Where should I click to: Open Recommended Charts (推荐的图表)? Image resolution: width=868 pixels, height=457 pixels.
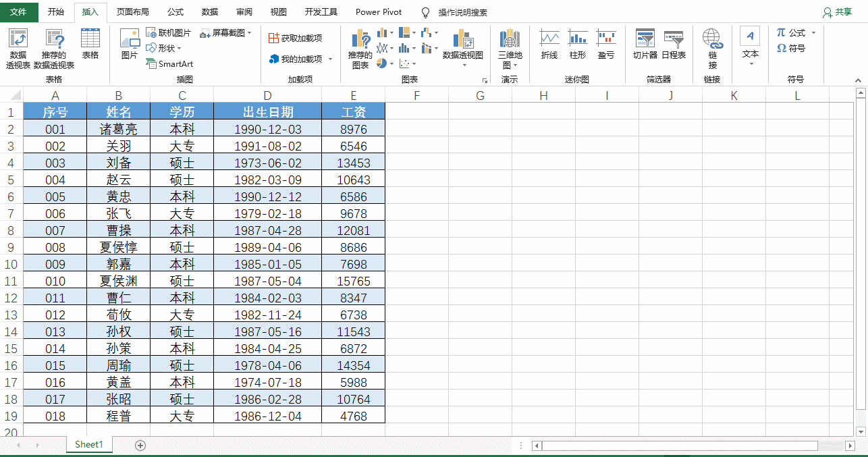[x=360, y=49]
